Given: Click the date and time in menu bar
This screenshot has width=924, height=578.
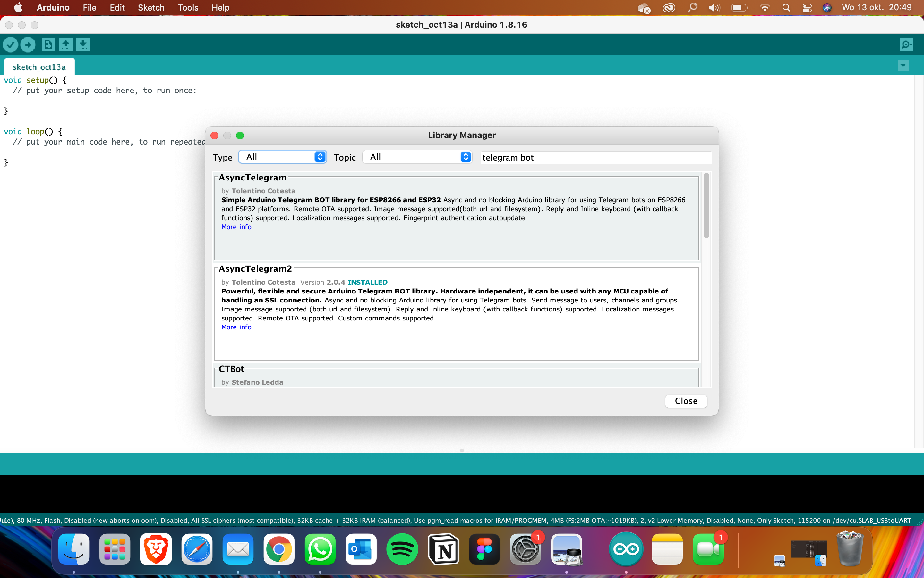Looking at the screenshot, I should point(877,8).
